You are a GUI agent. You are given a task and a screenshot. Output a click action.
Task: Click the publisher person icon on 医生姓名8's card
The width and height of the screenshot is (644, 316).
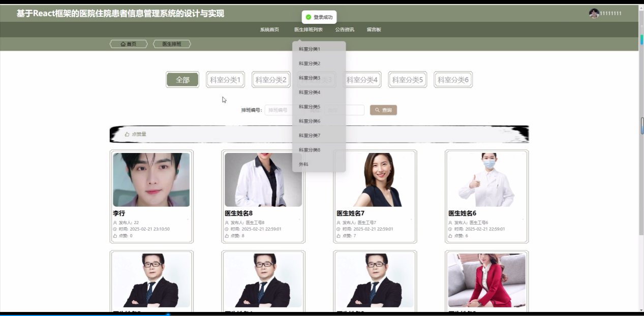point(227,223)
